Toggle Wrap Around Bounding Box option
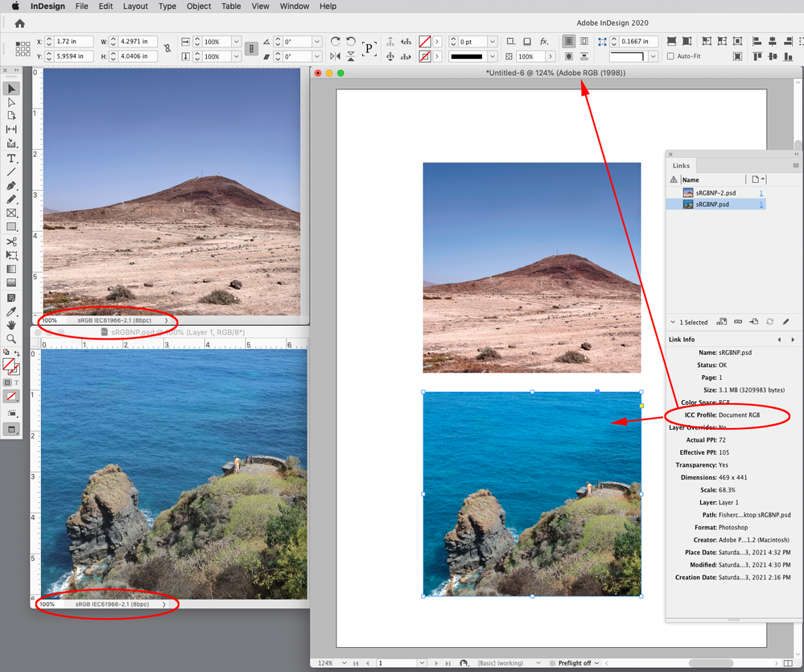804x672 pixels. (x=584, y=41)
